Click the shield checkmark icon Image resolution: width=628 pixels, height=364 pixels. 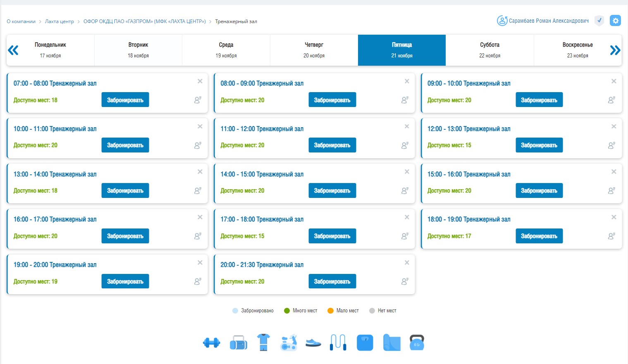point(599,21)
